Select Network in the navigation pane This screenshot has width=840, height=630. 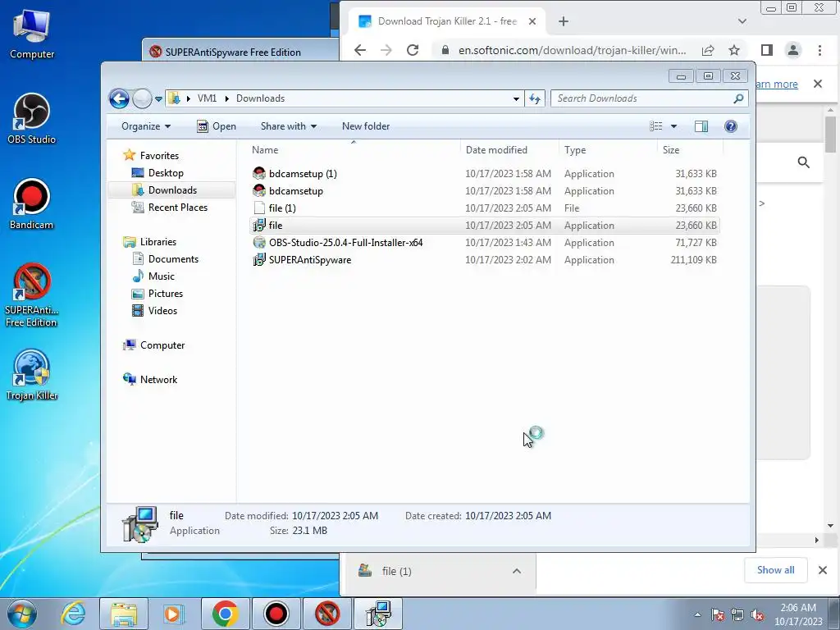(x=158, y=379)
